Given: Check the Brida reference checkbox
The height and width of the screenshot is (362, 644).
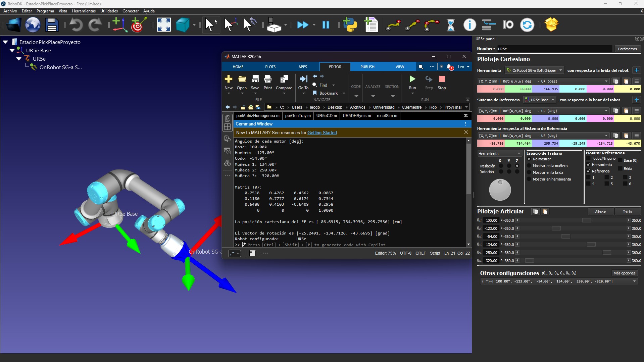Looking at the screenshot, I should point(620,169).
